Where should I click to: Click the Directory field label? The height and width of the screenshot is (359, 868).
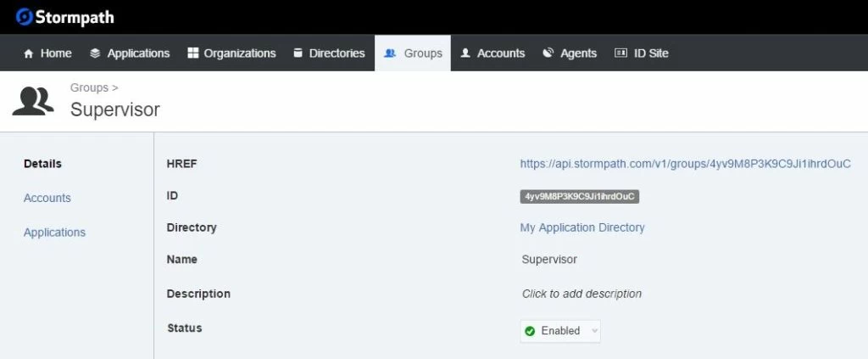coord(192,227)
